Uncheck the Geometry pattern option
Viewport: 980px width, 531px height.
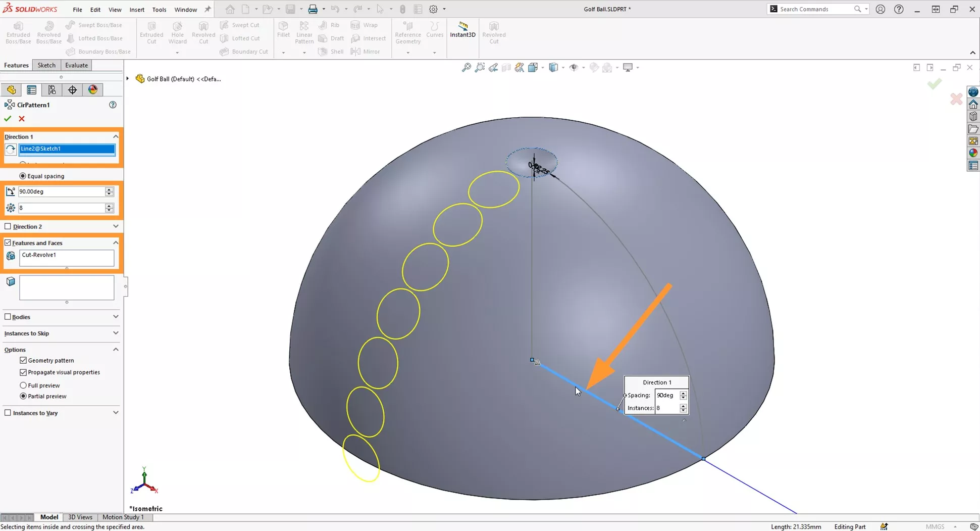click(24, 360)
